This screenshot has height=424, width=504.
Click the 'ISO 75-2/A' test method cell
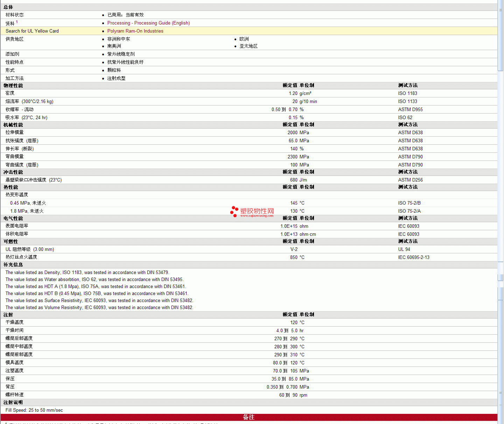point(409,211)
